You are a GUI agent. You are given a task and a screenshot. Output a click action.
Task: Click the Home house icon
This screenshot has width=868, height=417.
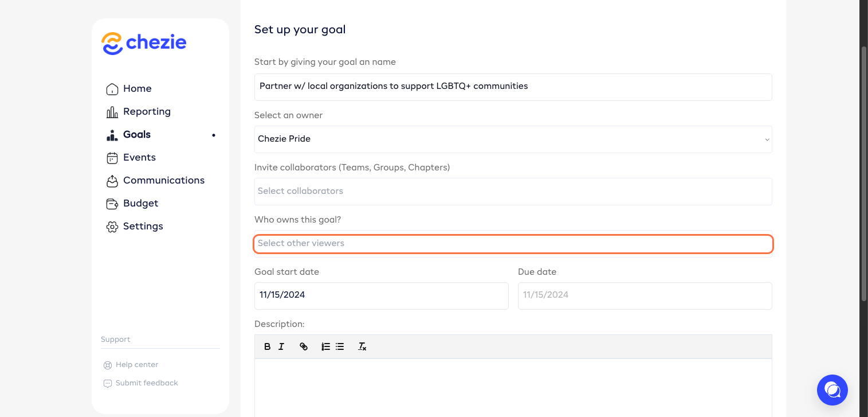pyautogui.click(x=112, y=89)
